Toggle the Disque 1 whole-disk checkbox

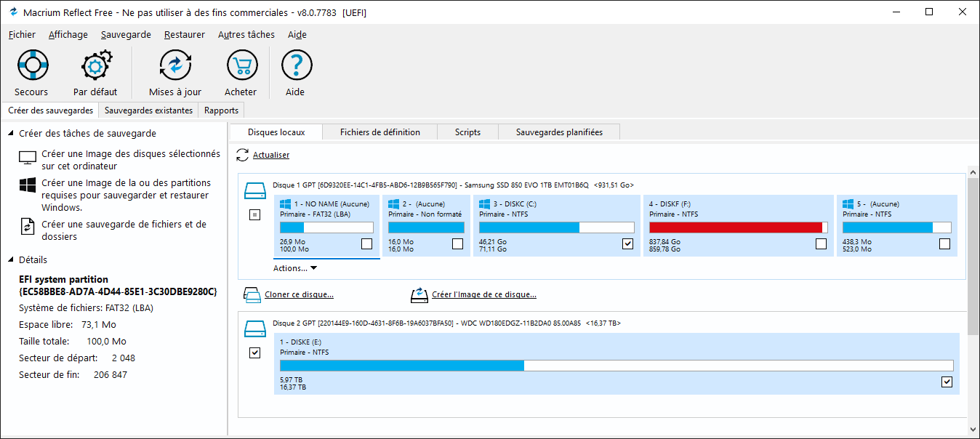255,214
